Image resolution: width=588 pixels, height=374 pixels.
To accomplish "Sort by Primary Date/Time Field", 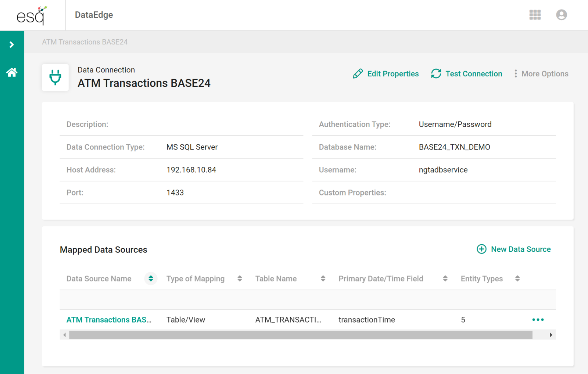I will [x=445, y=278].
